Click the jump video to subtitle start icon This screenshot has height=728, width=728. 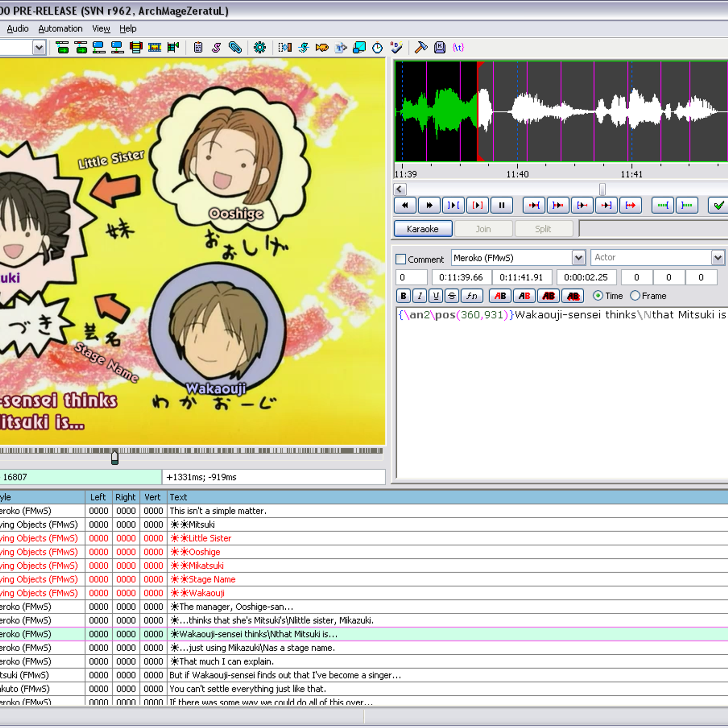click(x=62, y=47)
